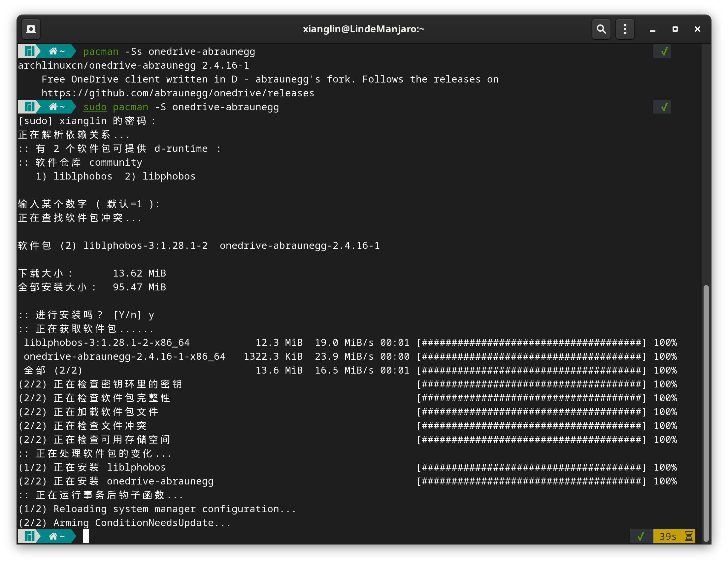Screen dimensions: 728x563
Task: Click the '1) liblphobos' option text
Action: pos(74,176)
